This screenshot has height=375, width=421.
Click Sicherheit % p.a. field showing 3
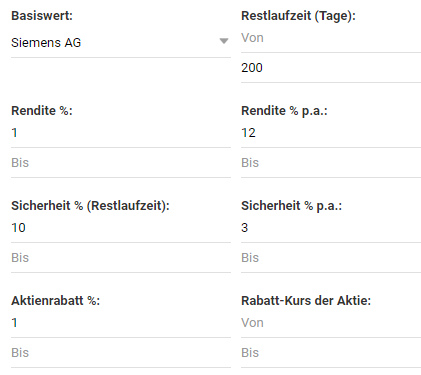pos(331,228)
